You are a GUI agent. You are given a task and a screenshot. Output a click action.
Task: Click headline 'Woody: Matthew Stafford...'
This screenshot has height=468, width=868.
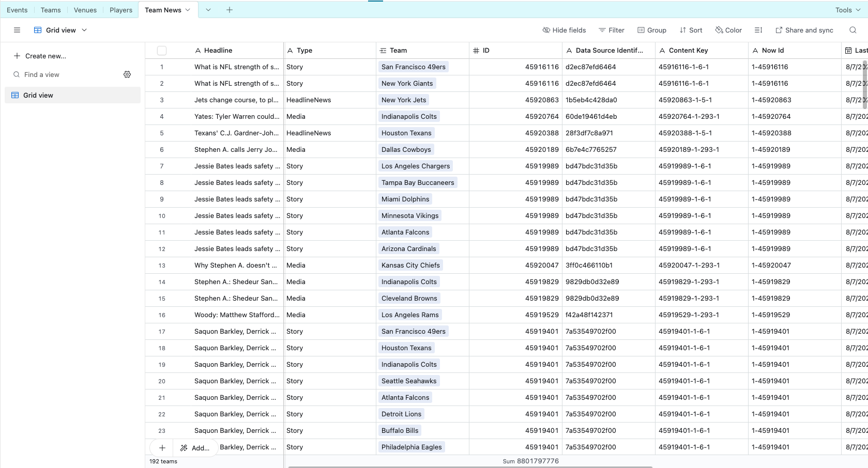[x=237, y=315]
